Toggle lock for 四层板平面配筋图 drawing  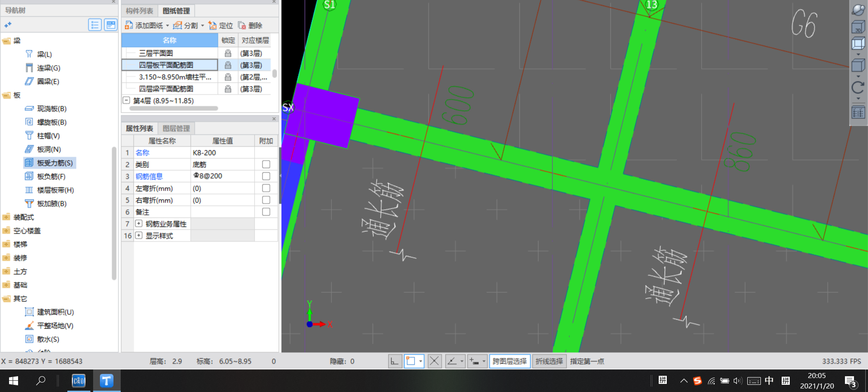(x=228, y=65)
